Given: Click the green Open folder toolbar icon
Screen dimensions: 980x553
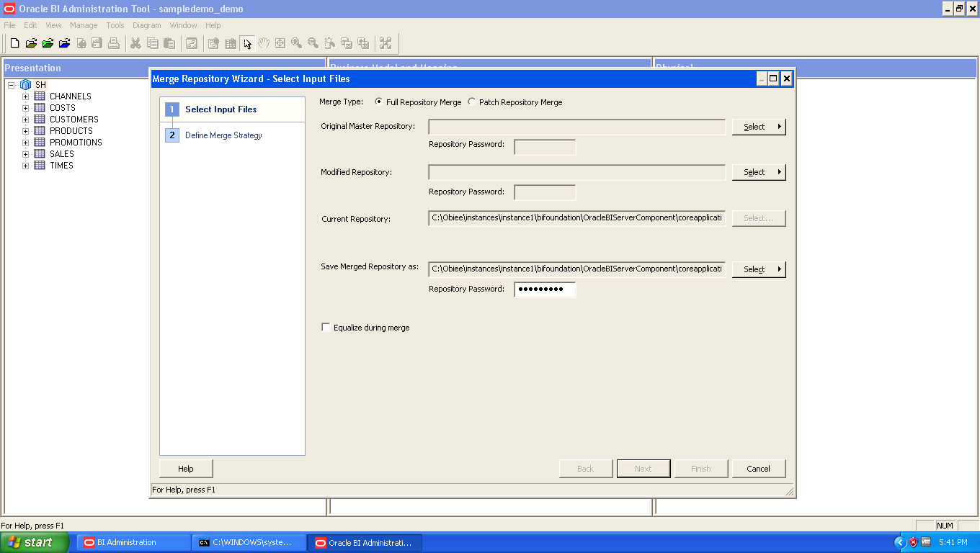Looking at the screenshot, I should pos(48,43).
